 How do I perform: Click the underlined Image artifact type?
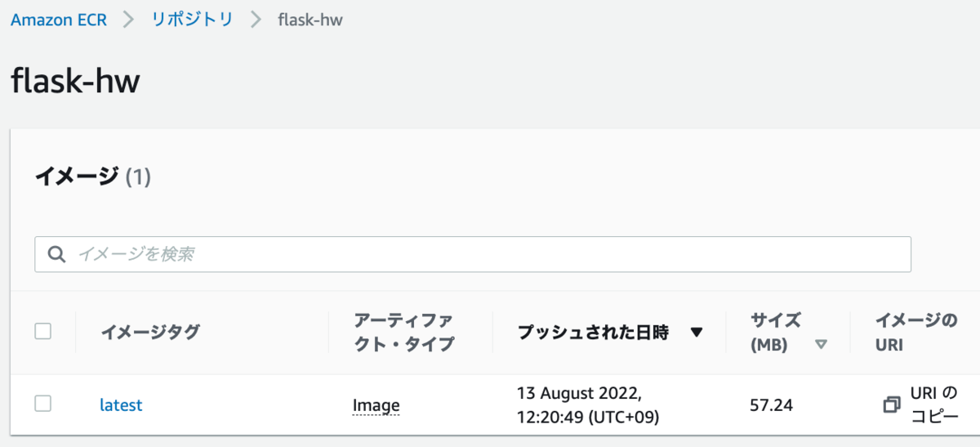[x=376, y=405]
